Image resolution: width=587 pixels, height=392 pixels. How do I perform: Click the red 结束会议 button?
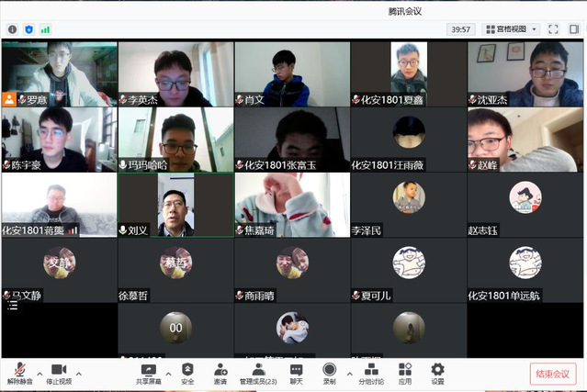coord(554,374)
